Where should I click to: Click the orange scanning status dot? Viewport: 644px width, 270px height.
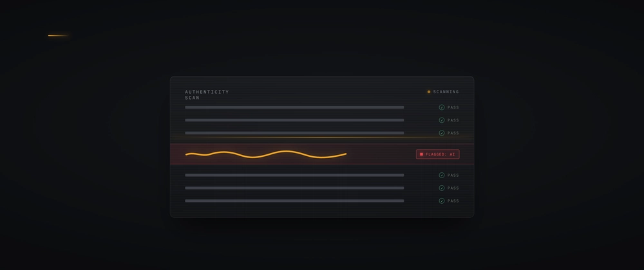[429, 92]
